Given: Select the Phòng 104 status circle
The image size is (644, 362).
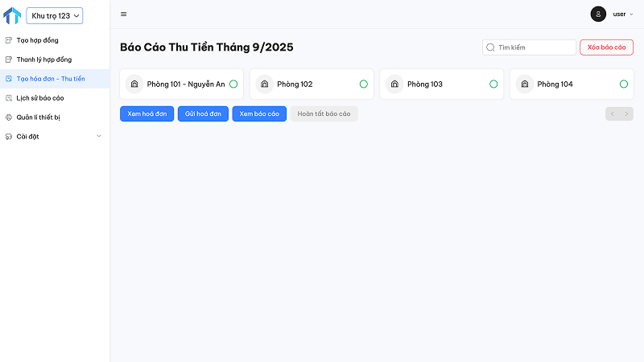Looking at the screenshot, I should pos(624,84).
